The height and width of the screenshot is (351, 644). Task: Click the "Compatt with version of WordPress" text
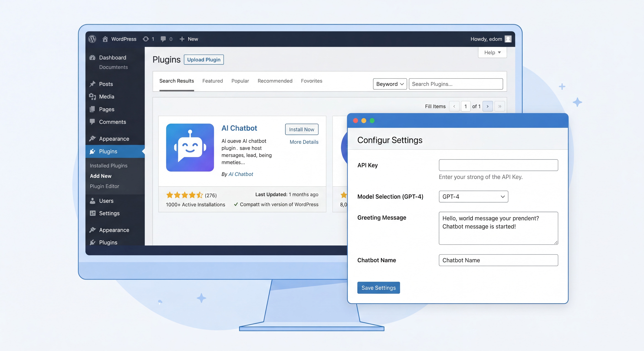pyautogui.click(x=279, y=204)
